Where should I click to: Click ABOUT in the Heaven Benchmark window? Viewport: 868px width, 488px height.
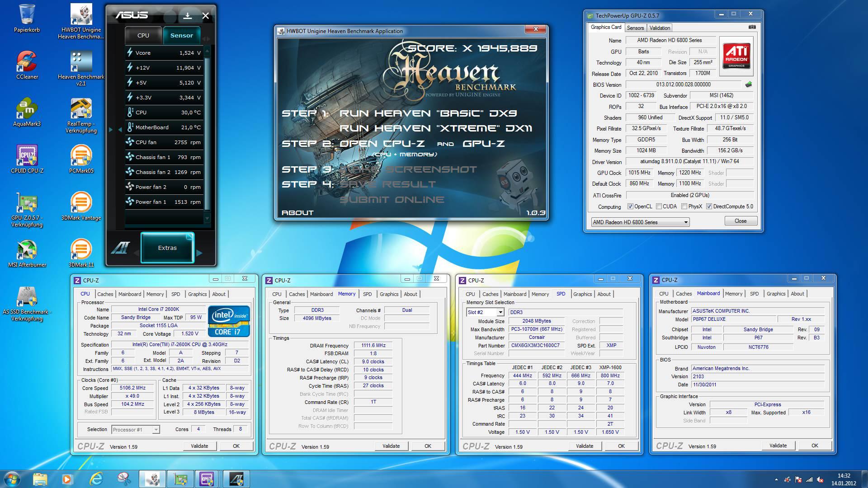(x=297, y=212)
